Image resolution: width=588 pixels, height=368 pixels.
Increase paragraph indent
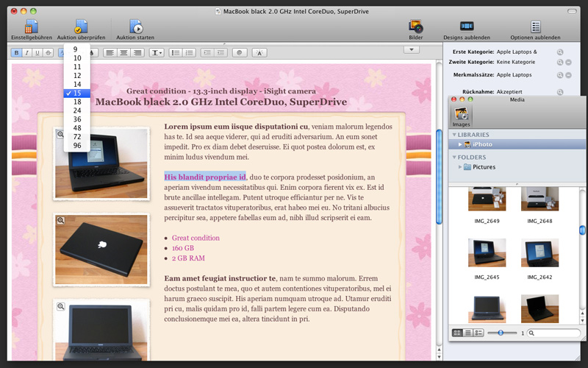pyautogui.click(x=207, y=53)
